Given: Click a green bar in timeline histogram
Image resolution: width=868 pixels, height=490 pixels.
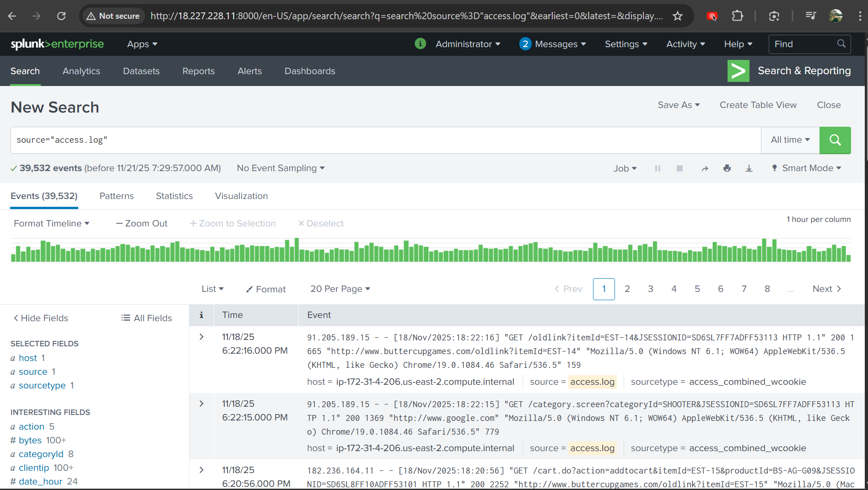Looking at the screenshot, I should [x=297, y=250].
